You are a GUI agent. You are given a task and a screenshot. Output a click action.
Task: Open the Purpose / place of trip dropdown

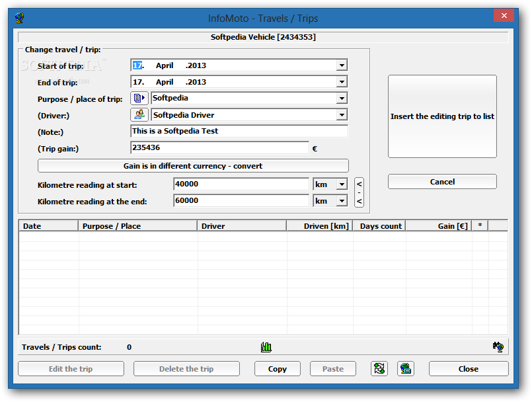click(x=342, y=99)
